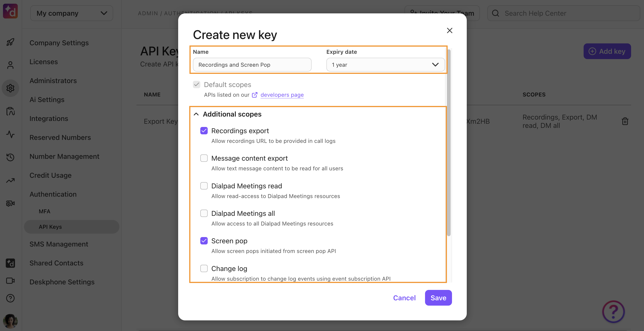Open the trending analytics arrow icon

point(10,180)
